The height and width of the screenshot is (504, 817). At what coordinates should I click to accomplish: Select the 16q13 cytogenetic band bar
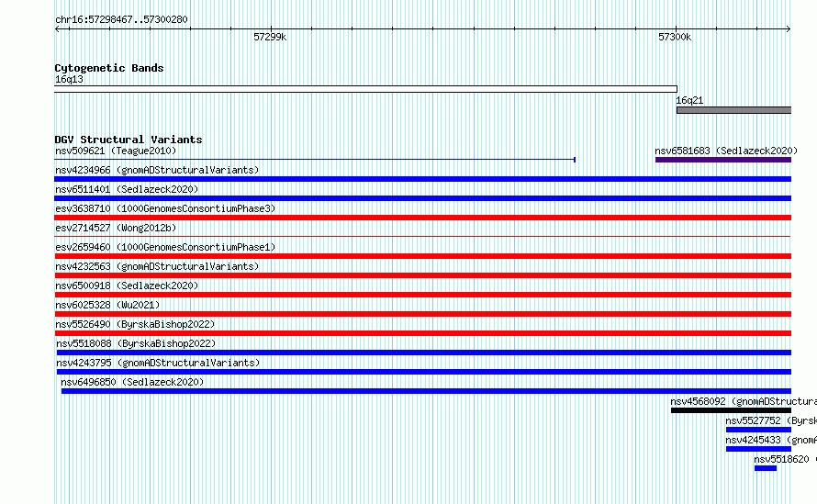point(365,89)
